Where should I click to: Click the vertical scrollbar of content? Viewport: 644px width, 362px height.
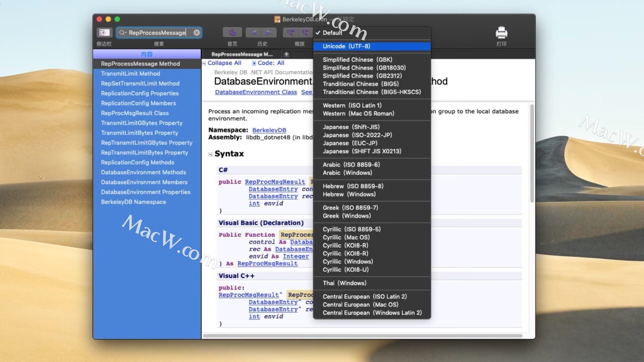point(532,154)
